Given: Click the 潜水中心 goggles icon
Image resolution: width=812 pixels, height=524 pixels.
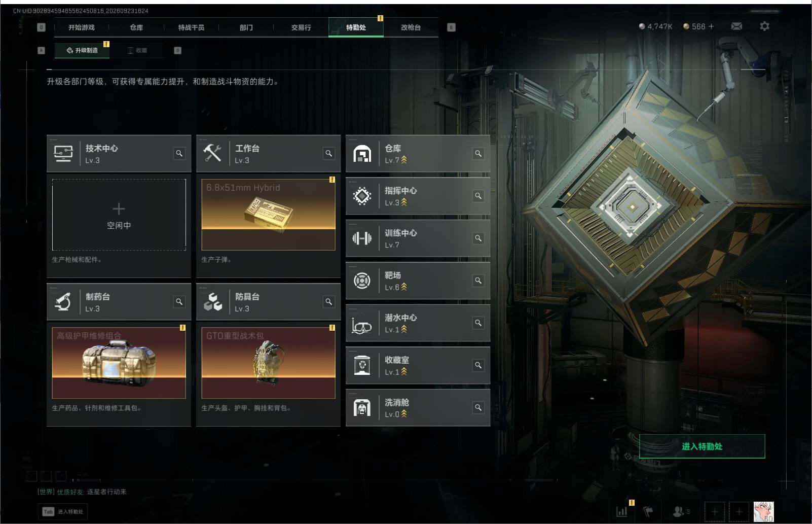Looking at the screenshot, I should click(361, 323).
